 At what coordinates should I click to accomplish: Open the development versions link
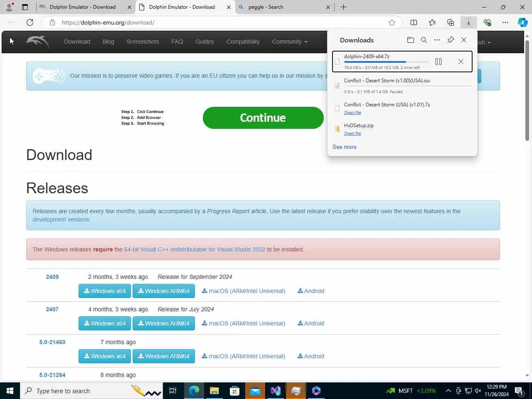[61, 219]
